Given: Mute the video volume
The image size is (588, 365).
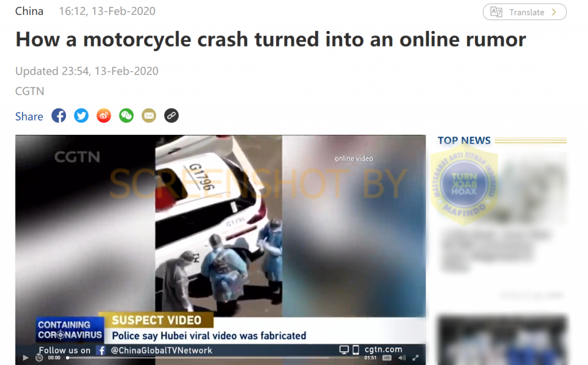Looking at the screenshot, I should coord(402,358).
